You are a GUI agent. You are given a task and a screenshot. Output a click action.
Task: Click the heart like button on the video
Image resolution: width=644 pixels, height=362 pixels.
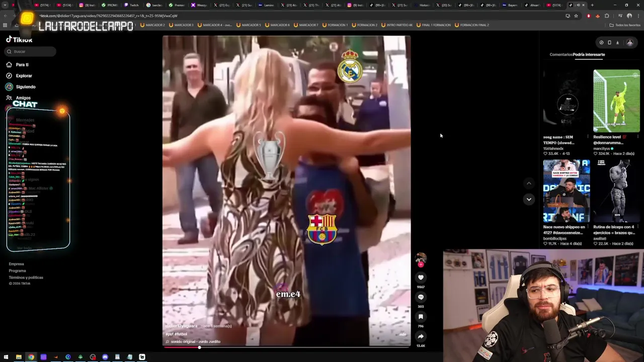click(421, 277)
